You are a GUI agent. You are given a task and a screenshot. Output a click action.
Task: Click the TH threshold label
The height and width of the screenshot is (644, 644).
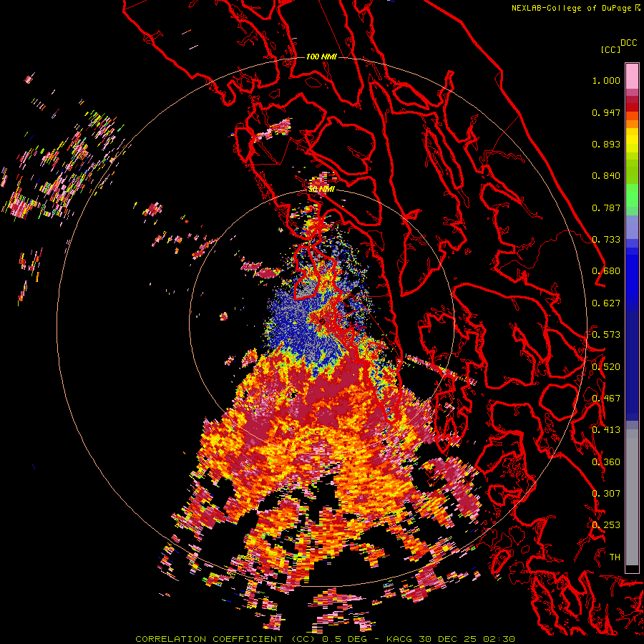(615, 557)
